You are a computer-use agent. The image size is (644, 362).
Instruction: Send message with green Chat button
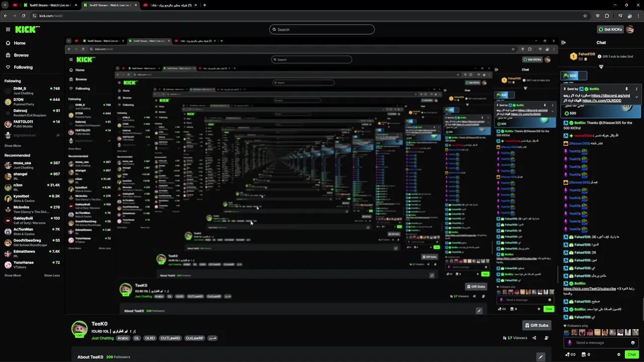pos(632,354)
